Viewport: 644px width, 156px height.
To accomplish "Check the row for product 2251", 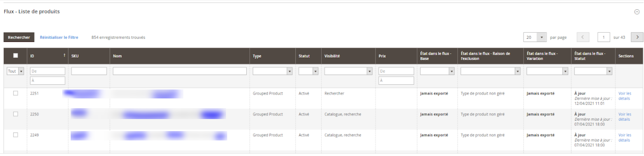I will tap(16, 93).
